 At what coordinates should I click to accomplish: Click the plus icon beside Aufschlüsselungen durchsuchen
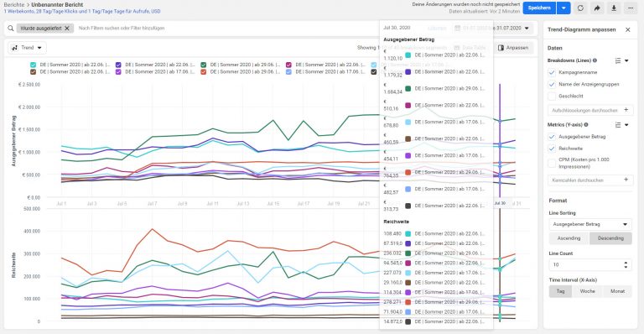(x=626, y=110)
